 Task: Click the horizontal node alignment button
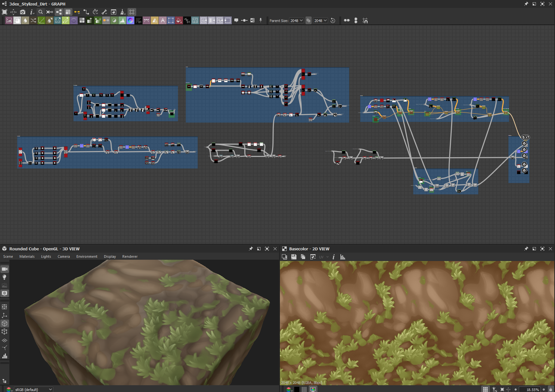347,21
